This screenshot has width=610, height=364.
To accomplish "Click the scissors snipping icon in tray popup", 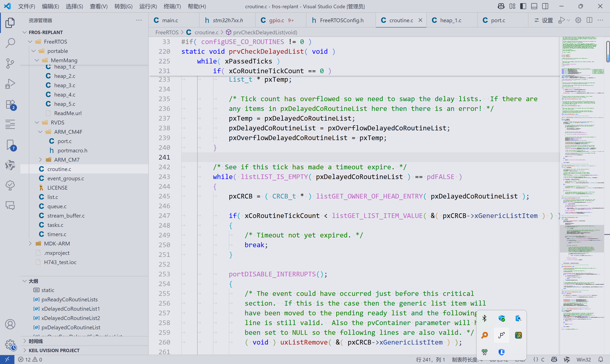I will tap(484, 352).
